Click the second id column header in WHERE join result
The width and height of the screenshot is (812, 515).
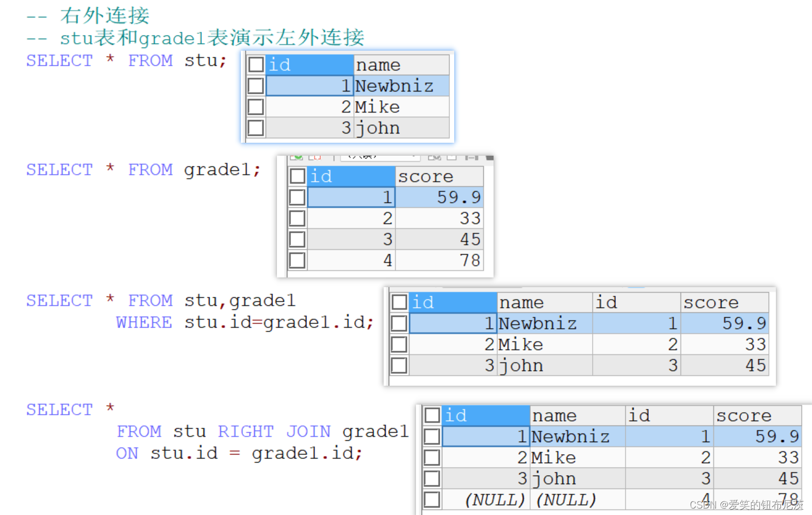[636, 302]
